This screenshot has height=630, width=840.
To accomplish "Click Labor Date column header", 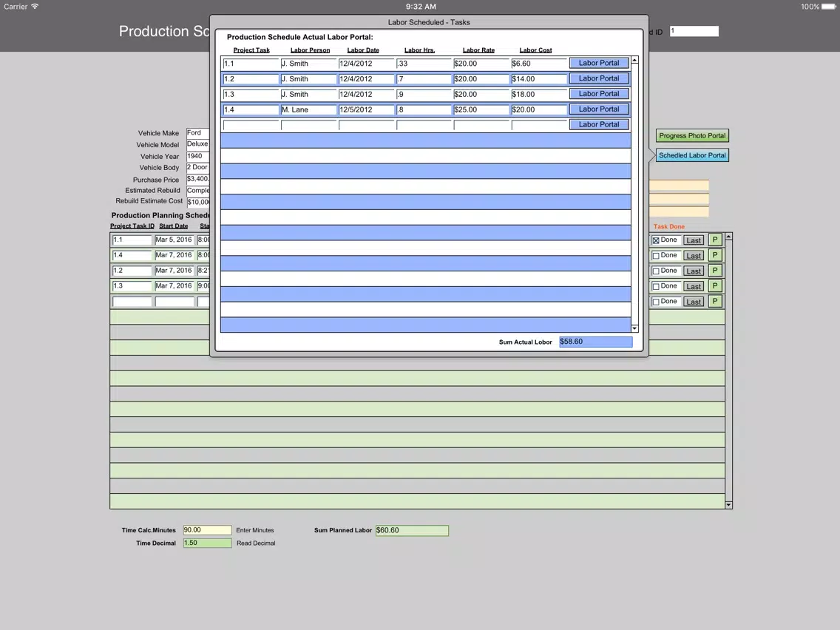I will point(363,50).
